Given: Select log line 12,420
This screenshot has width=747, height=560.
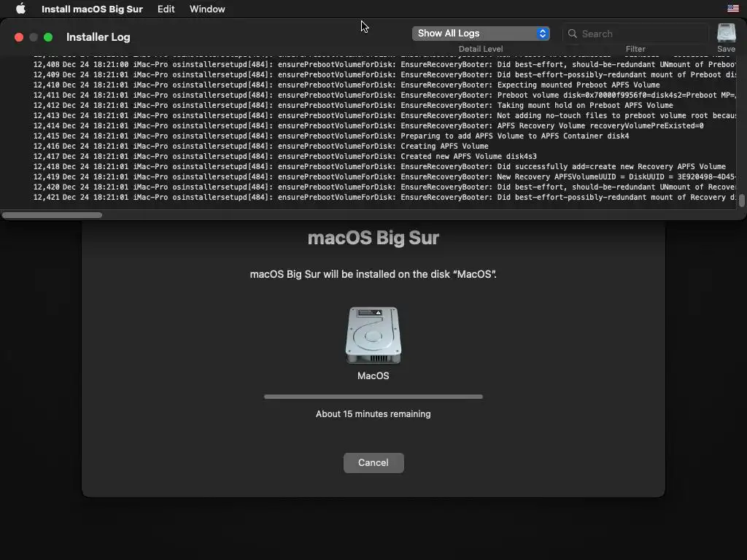Looking at the screenshot, I should 384,187.
